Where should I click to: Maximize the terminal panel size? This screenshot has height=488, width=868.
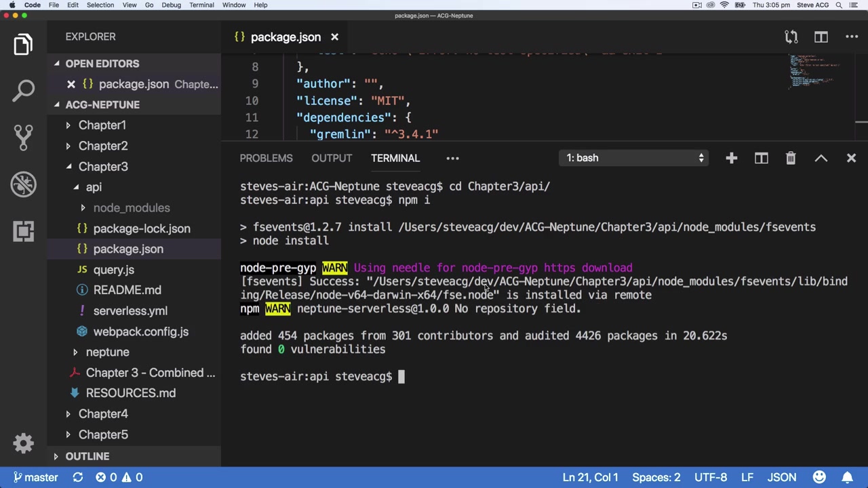(x=821, y=158)
